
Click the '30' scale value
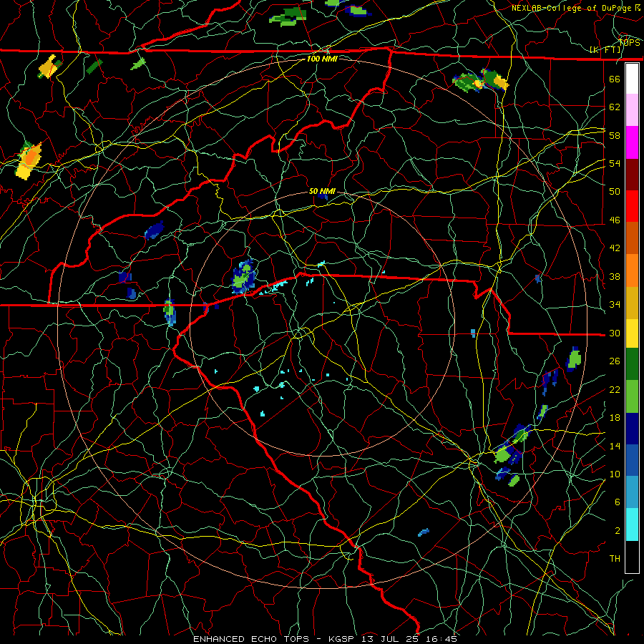(x=615, y=333)
